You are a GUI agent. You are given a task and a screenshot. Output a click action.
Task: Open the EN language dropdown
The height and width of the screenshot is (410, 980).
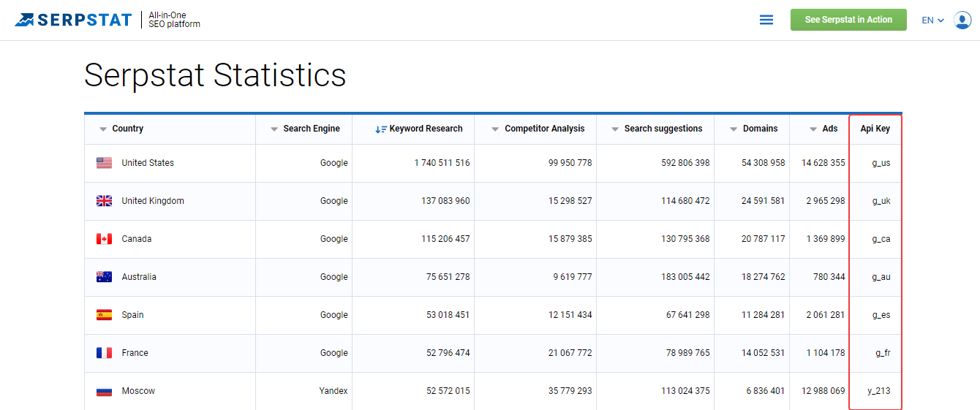pyautogui.click(x=932, y=20)
